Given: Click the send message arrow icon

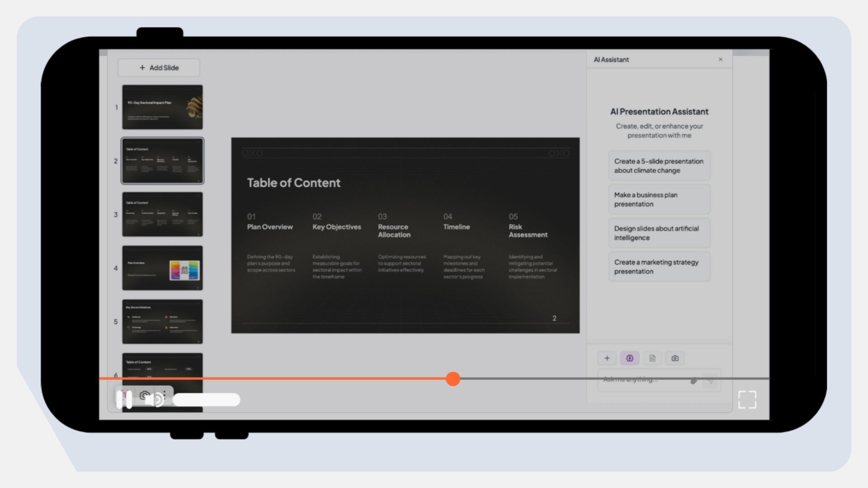Looking at the screenshot, I should point(710,381).
